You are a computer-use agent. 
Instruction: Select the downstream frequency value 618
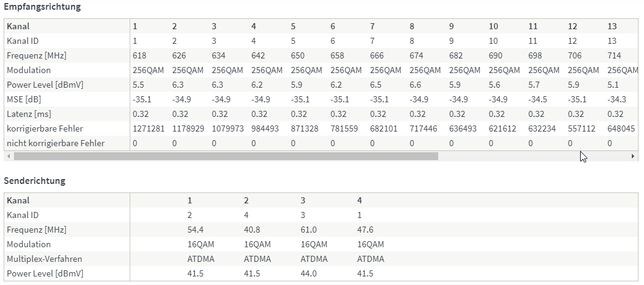coord(139,55)
